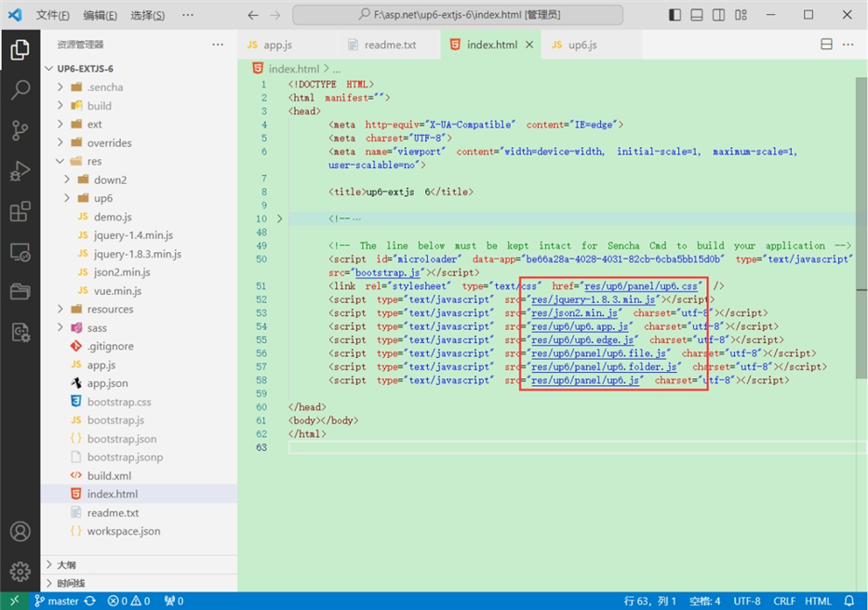Open the Source Control view
The width and height of the screenshot is (868, 610).
(20, 131)
